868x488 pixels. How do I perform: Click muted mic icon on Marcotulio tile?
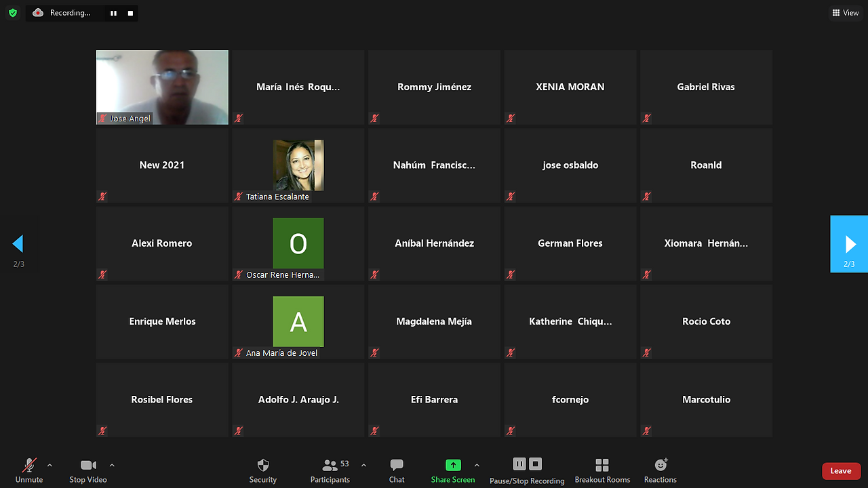point(646,430)
